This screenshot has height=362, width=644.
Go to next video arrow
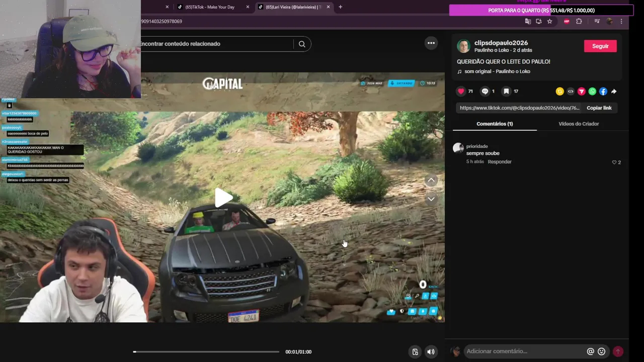(431, 199)
